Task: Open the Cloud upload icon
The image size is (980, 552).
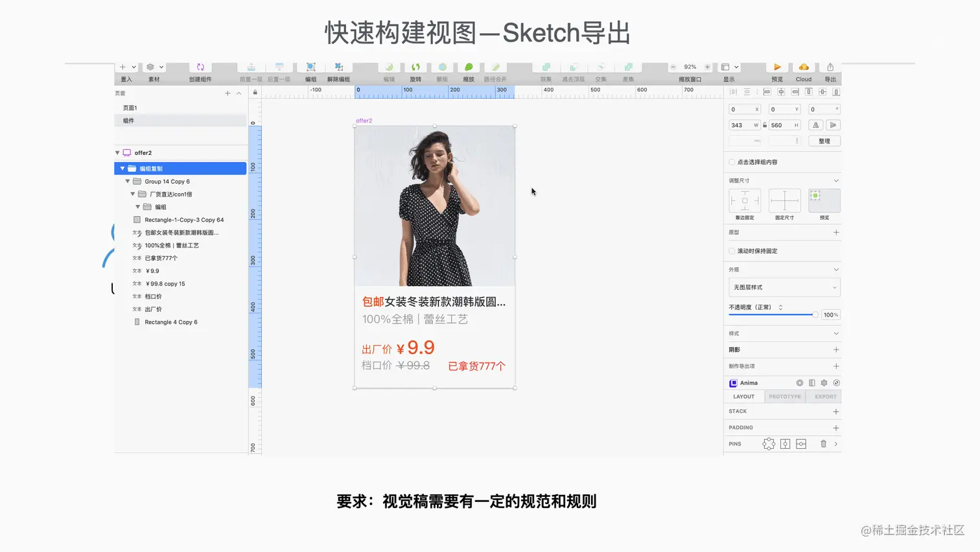Action: 804,67
